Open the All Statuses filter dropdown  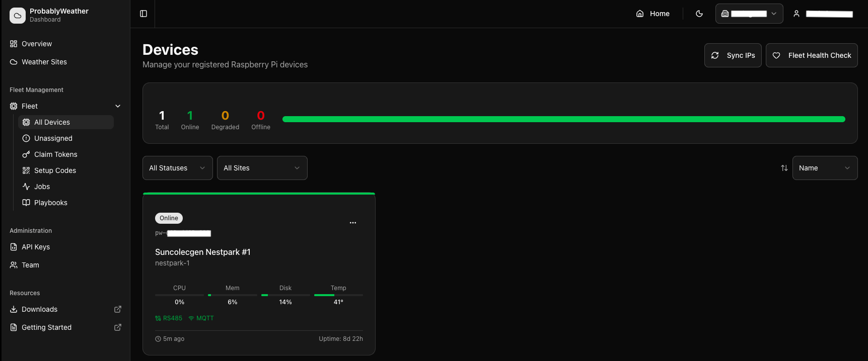tap(177, 168)
